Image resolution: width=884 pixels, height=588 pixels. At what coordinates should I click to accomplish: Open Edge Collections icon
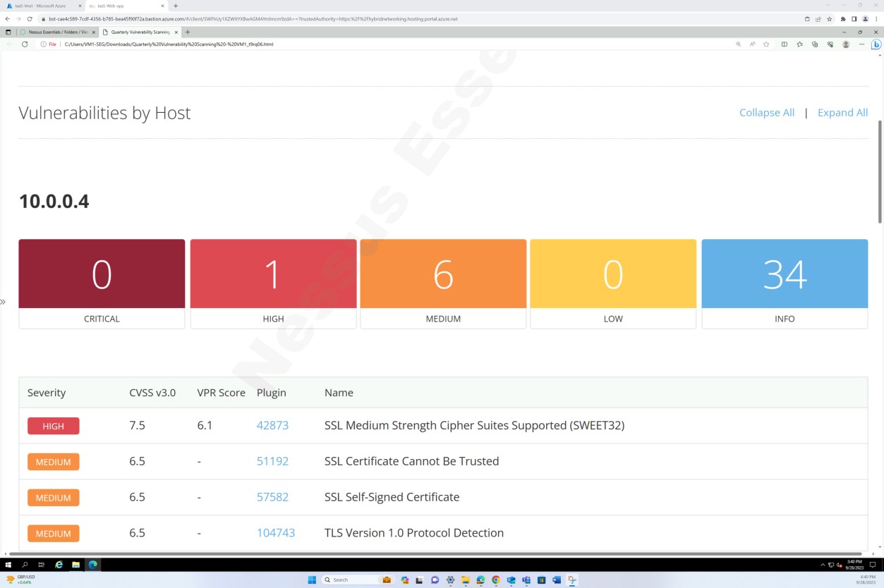tap(815, 44)
